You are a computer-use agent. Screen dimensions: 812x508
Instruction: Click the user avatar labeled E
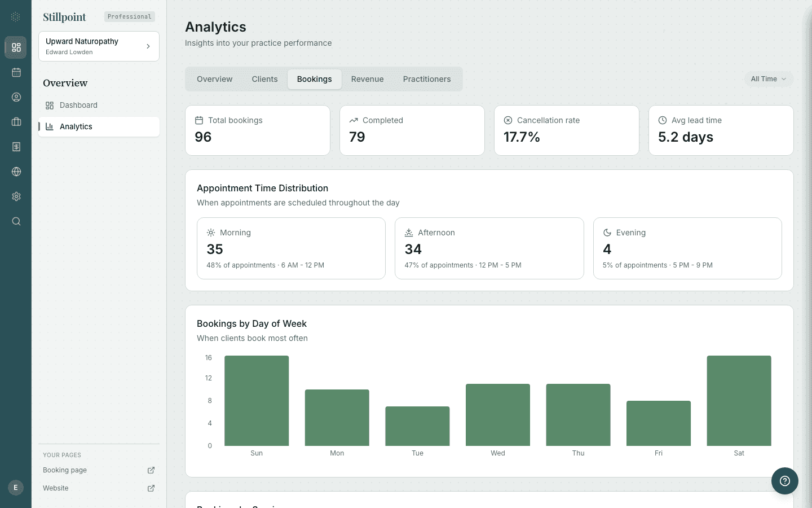pyautogui.click(x=16, y=488)
